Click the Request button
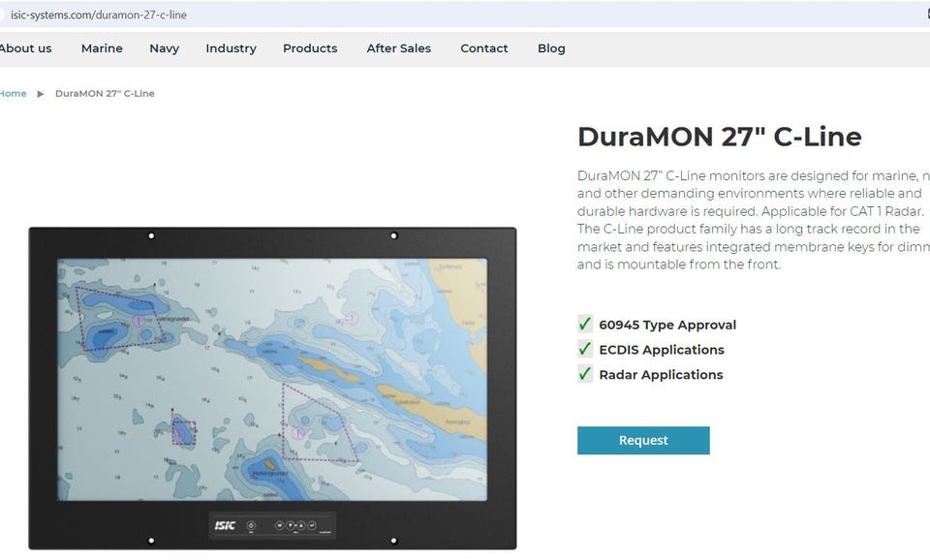The height and width of the screenshot is (560, 930). click(x=643, y=440)
